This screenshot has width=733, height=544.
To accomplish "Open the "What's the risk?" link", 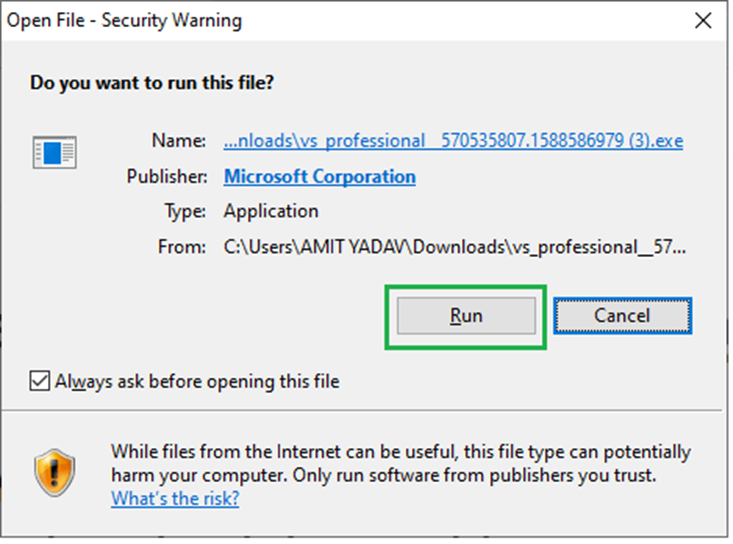I will click(x=175, y=498).
